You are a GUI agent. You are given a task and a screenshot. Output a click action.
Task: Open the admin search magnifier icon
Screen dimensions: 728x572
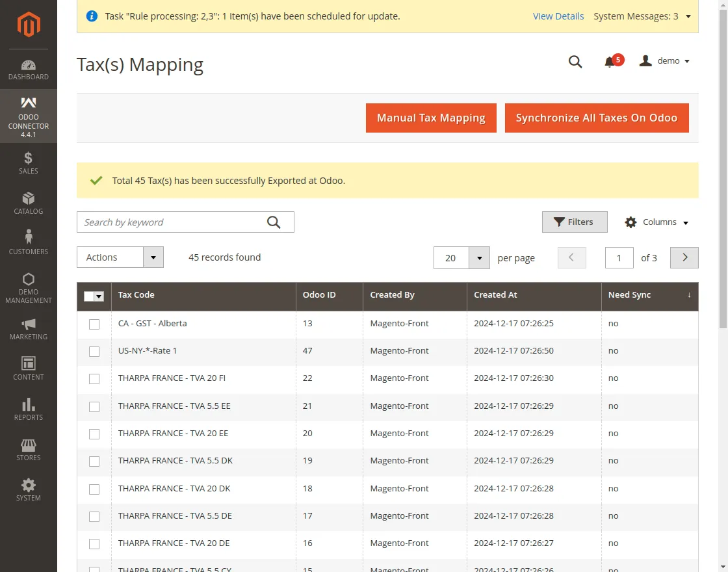point(575,62)
